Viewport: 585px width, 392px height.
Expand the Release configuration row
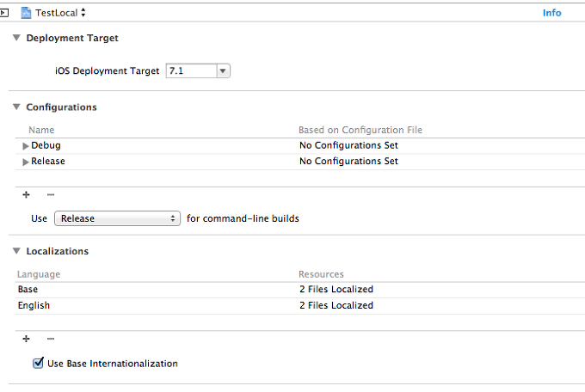25,162
